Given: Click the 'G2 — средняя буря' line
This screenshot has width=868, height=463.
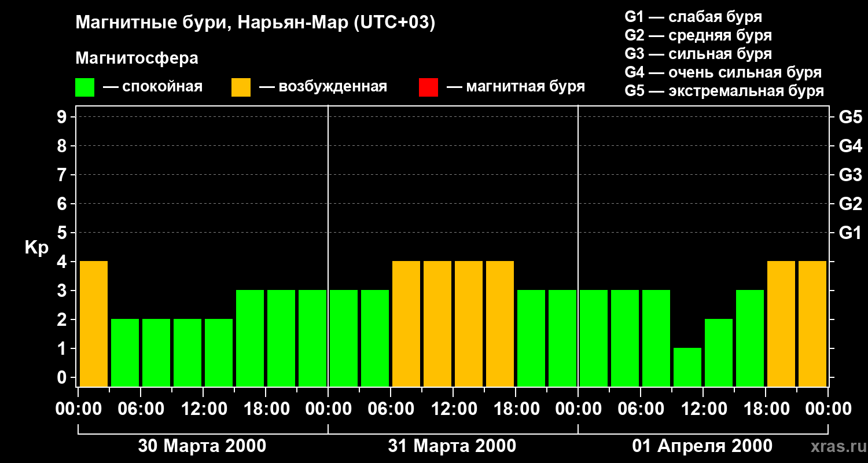Looking at the screenshot, I should (698, 35).
